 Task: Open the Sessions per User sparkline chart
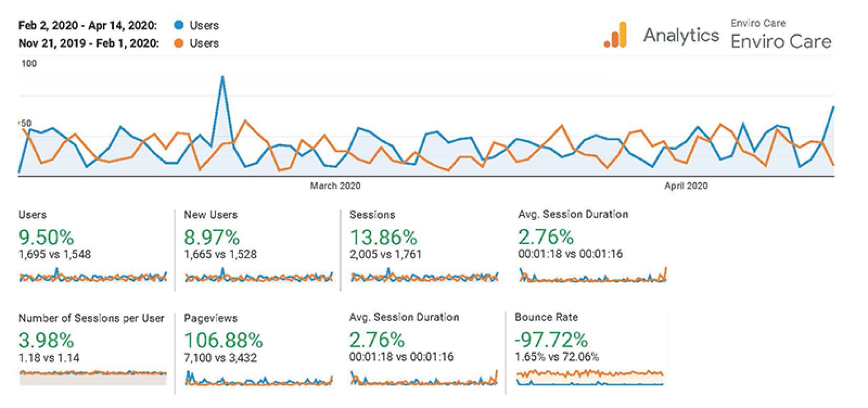tap(93, 377)
